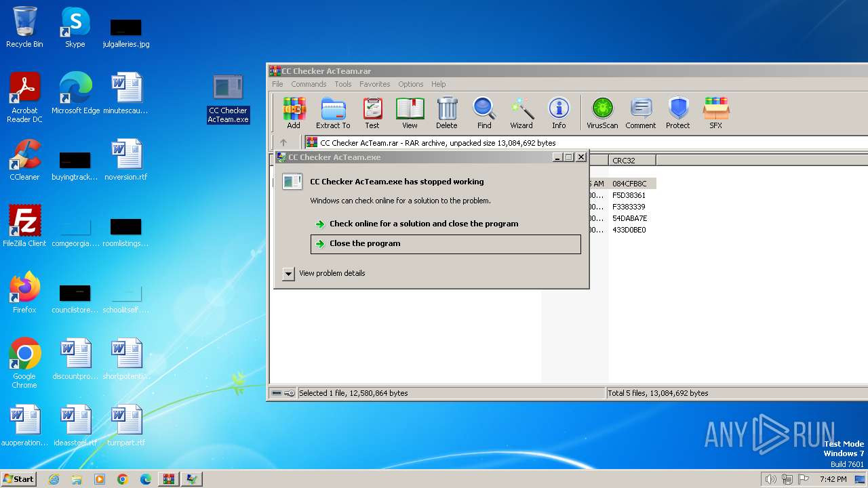Select the Recycle Bin desktop icon
Image resolution: width=868 pixels, height=488 pixels.
(x=24, y=27)
